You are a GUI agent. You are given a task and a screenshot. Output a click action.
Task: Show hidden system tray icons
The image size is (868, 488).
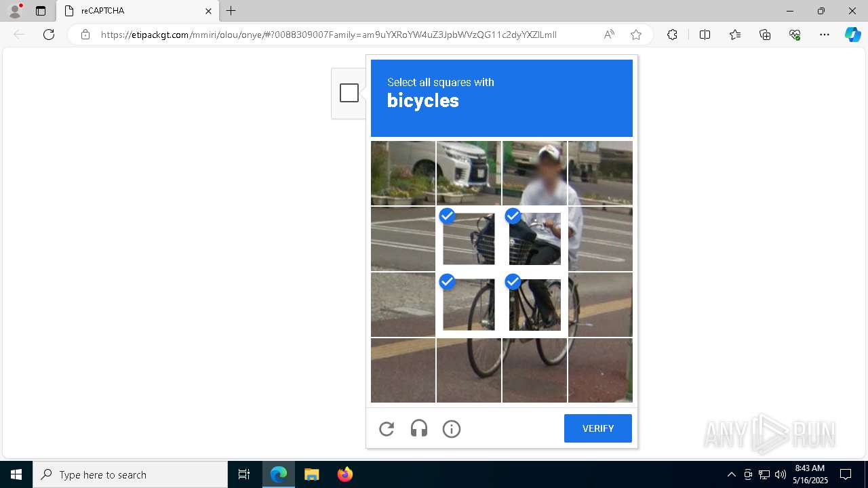[x=731, y=474]
